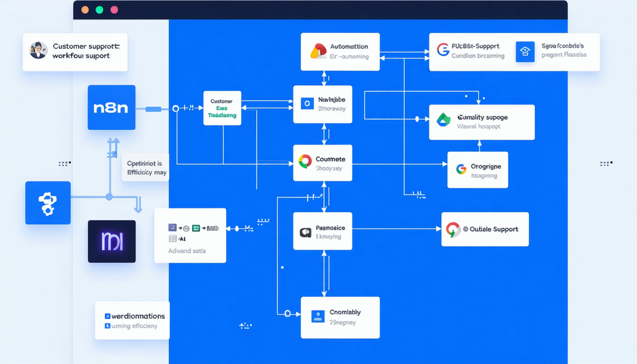Click the blue icon in the Cnomlably node
The width and height of the screenshot is (637, 364).
point(318,316)
